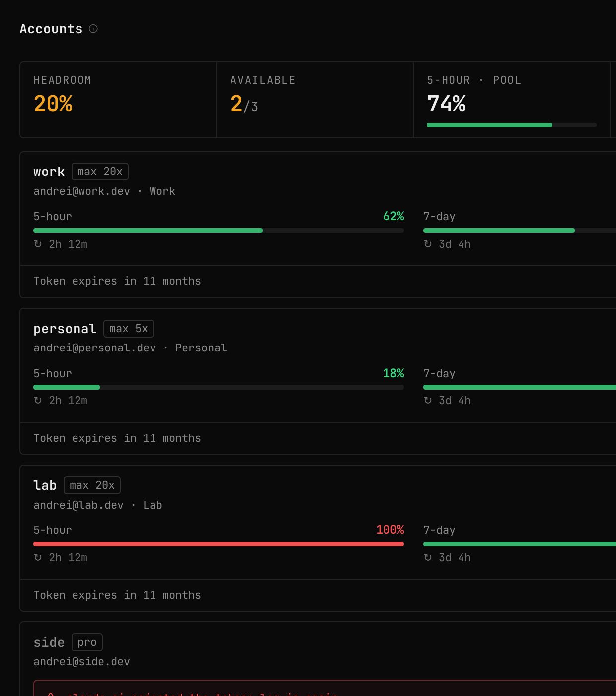Select the side account name
Screen dimensions: 616x696
[x=49, y=642]
